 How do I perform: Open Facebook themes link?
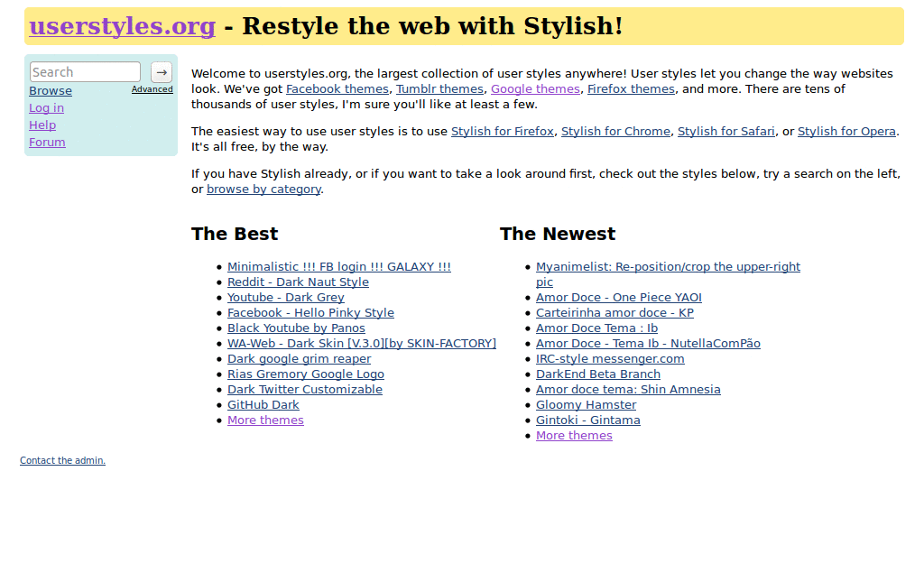[337, 89]
